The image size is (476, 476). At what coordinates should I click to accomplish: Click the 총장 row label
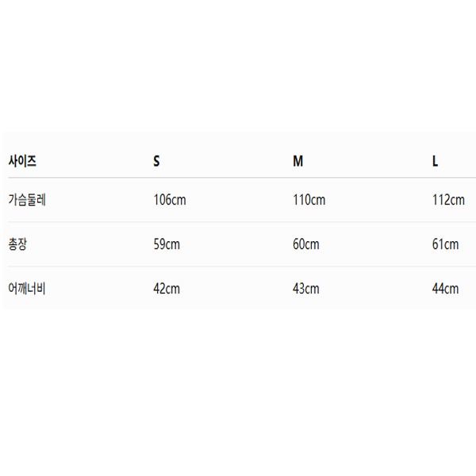point(17,244)
